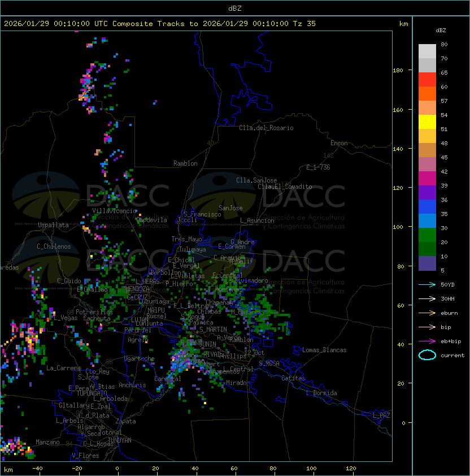Screen dimensions: 470x476
Task: Select the red swatch in dBZ scale
Action: pos(427,80)
